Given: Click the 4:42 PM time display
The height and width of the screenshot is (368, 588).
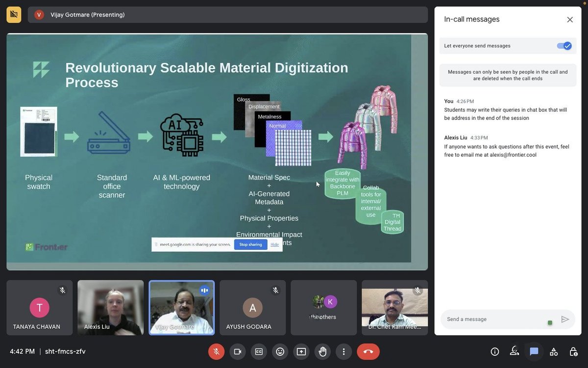Looking at the screenshot, I should (x=23, y=351).
